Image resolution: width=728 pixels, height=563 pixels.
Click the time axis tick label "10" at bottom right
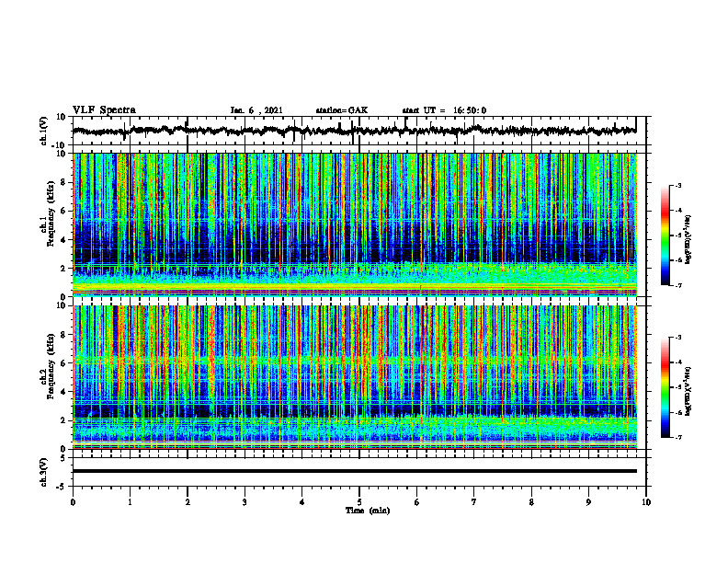[x=646, y=502]
